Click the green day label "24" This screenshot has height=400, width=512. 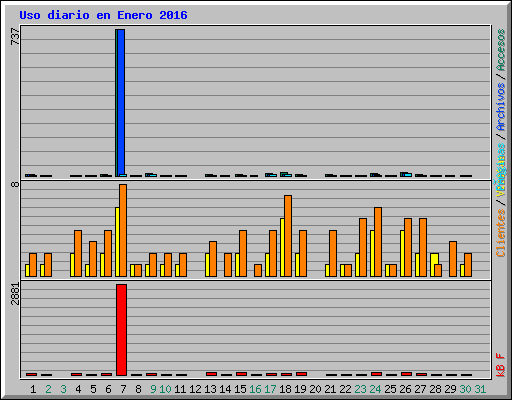tap(375, 389)
